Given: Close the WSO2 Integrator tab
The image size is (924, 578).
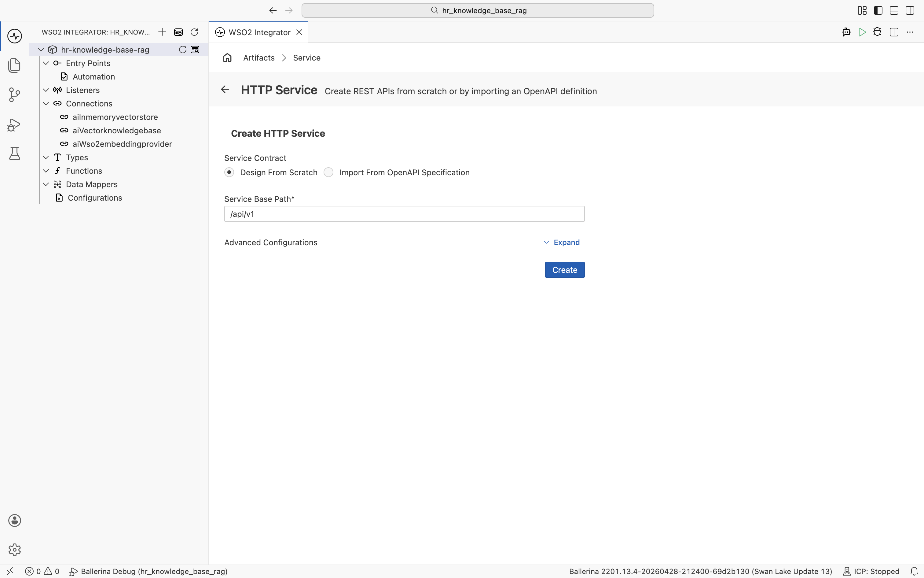Looking at the screenshot, I should point(300,32).
